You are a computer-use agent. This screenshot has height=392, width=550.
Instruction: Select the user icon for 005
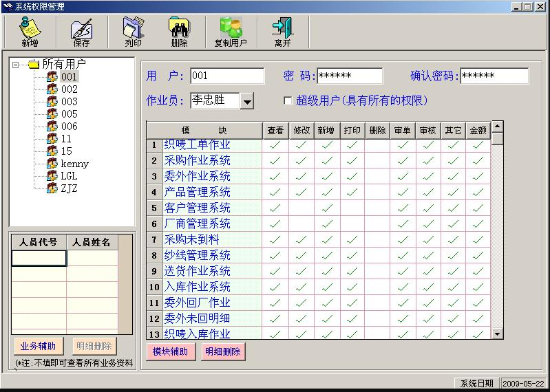click(52, 114)
